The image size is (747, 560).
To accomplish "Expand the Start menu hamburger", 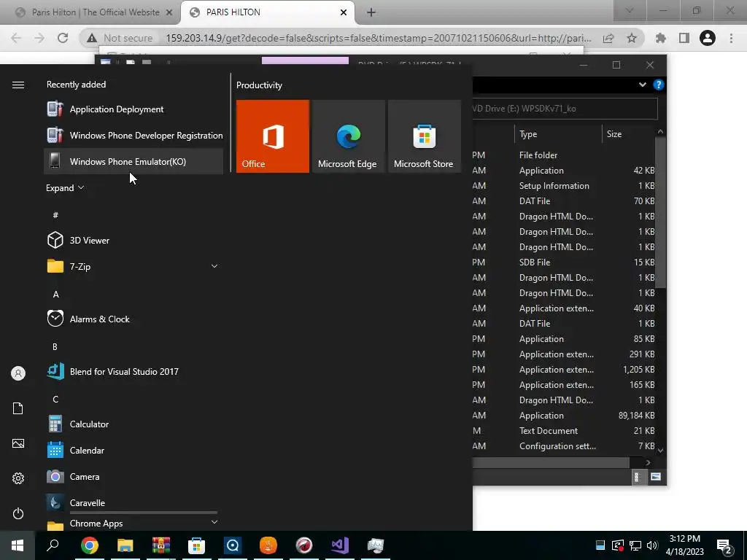I will pyautogui.click(x=18, y=85).
